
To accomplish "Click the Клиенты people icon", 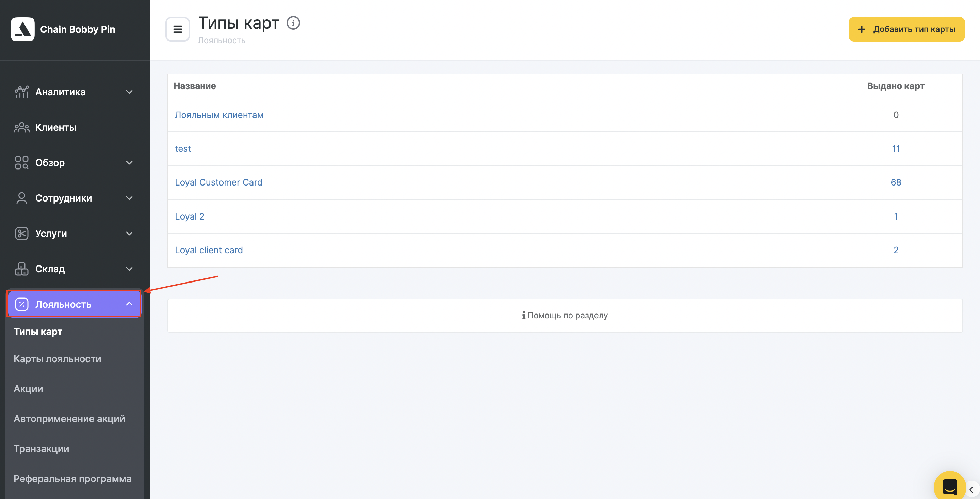I will (22, 127).
